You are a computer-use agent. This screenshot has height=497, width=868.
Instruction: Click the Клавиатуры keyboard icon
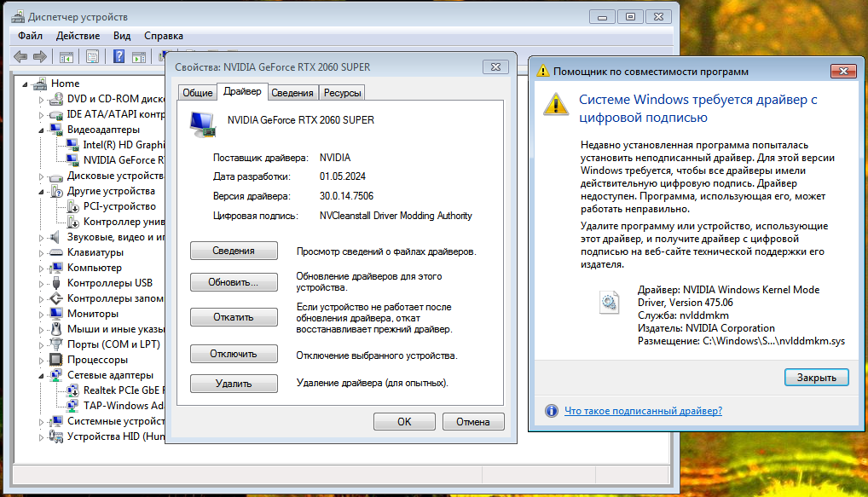55,252
